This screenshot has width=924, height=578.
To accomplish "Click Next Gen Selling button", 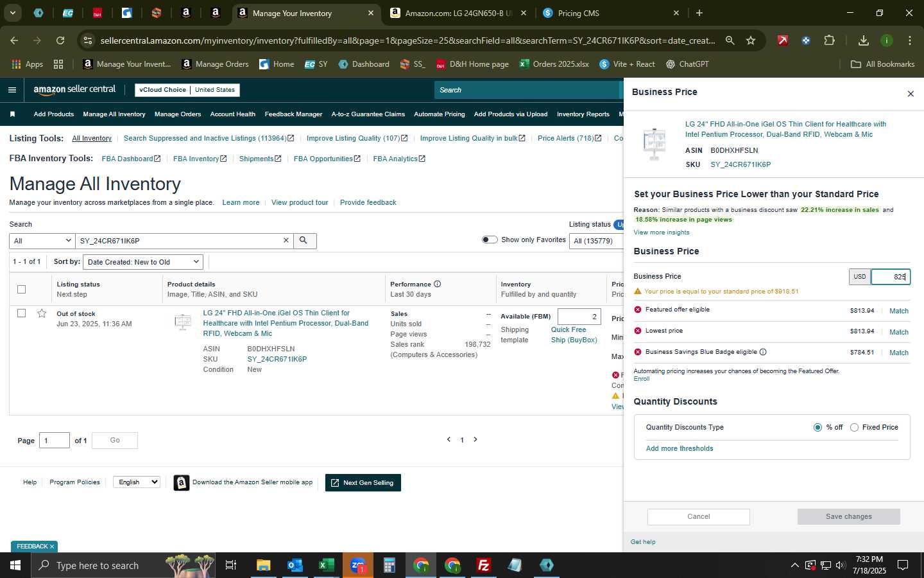I will [x=363, y=483].
